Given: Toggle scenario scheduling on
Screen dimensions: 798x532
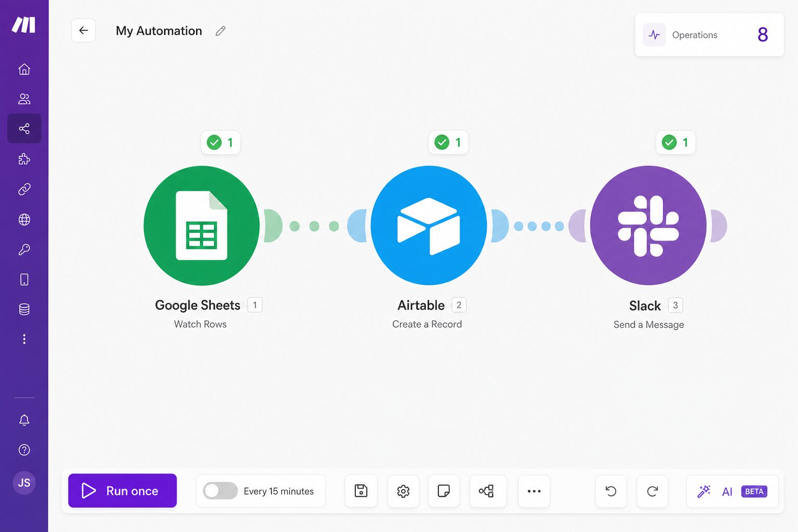Looking at the screenshot, I should [220, 490].
